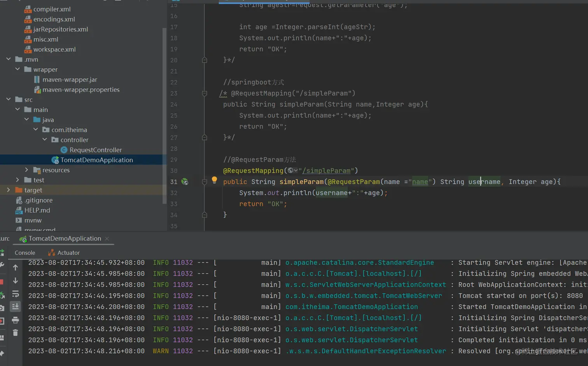
Task: Click System.out.println on line 32
Action: tap(275, 193)
